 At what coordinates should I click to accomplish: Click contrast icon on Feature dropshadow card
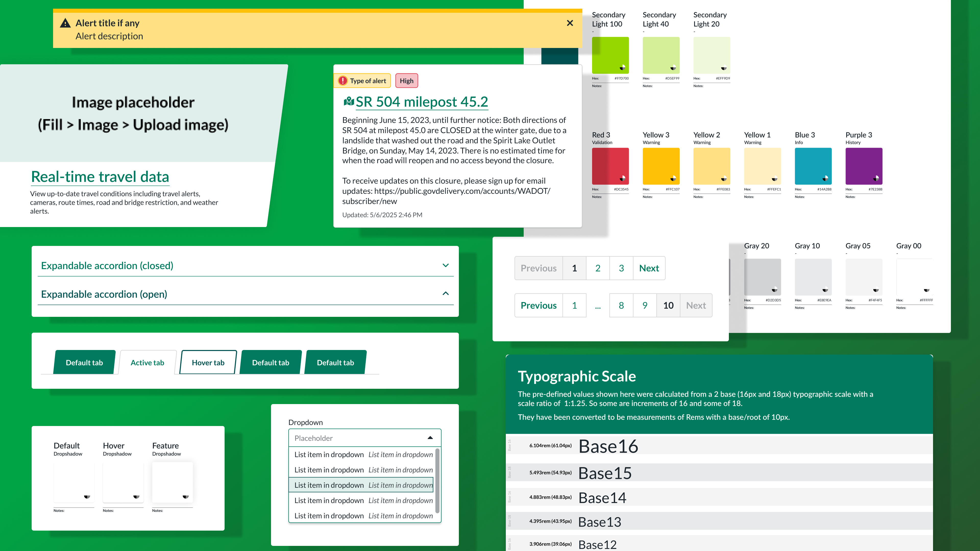[186, 497]
